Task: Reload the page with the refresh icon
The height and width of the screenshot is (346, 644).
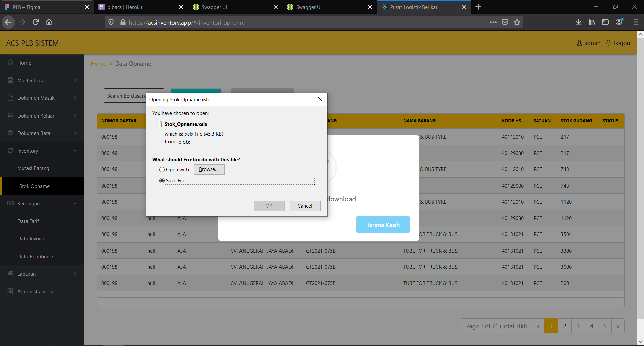Action: 36,22
